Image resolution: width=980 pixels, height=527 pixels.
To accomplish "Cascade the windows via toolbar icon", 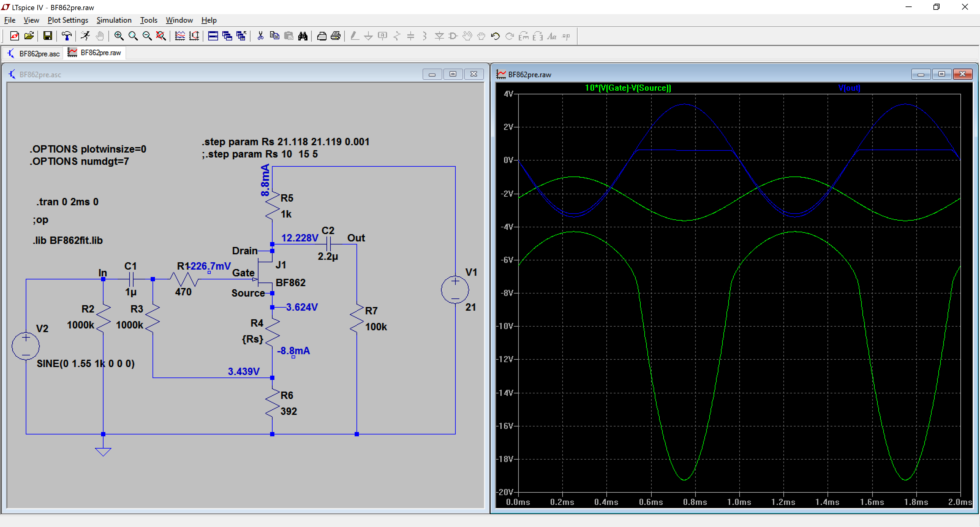I will [227, 36].
